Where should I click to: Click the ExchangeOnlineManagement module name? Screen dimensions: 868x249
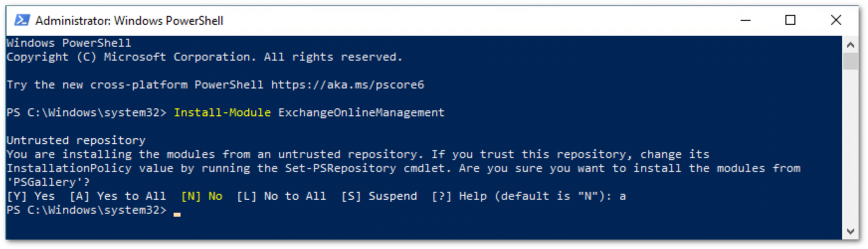tap(361, 113)
